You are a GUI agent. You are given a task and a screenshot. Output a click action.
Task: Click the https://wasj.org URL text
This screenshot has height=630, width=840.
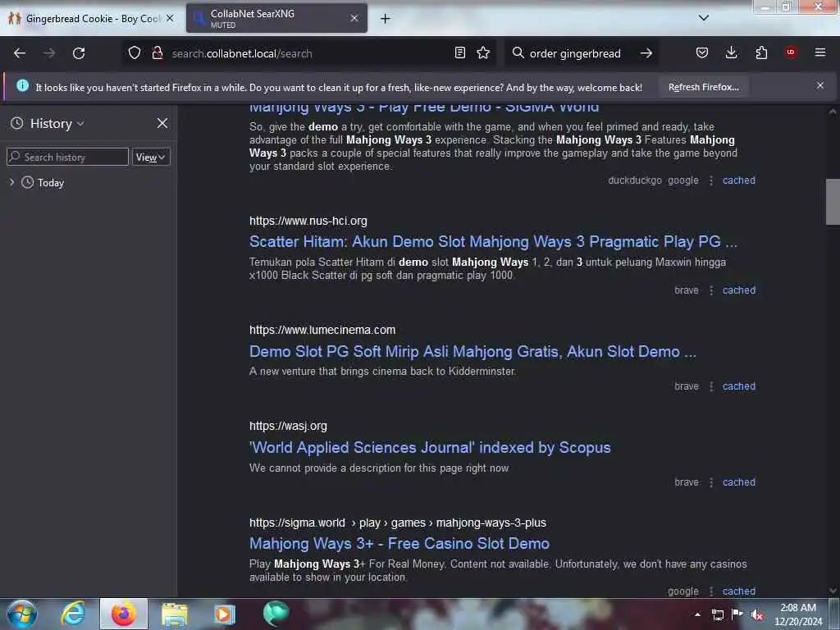click(288, 426)
